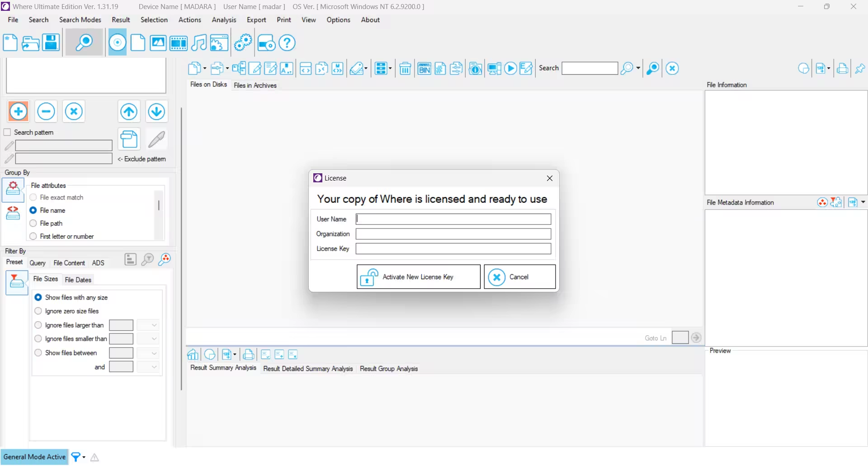868x466 pixels.
Task: Expand the File Metadata Information dropdown arrow
Action: [x=863, y=202]
